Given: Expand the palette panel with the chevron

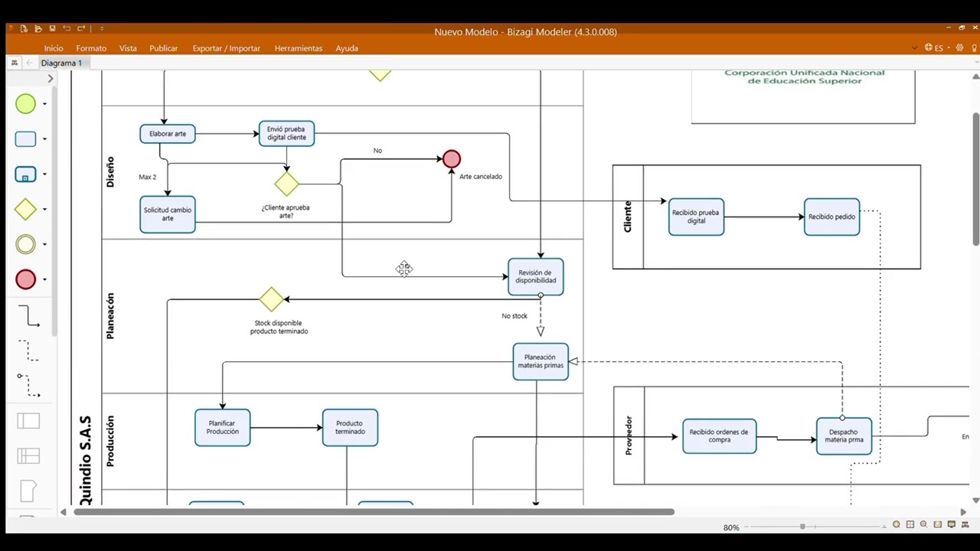Looking at the screenshot, I should (x=51, y=78).
